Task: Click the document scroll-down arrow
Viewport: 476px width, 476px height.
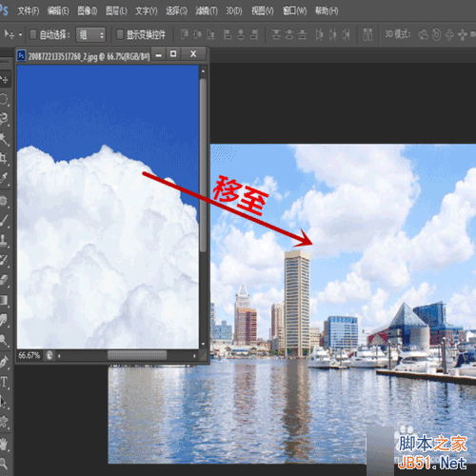Action: click(x=203, y=344)
